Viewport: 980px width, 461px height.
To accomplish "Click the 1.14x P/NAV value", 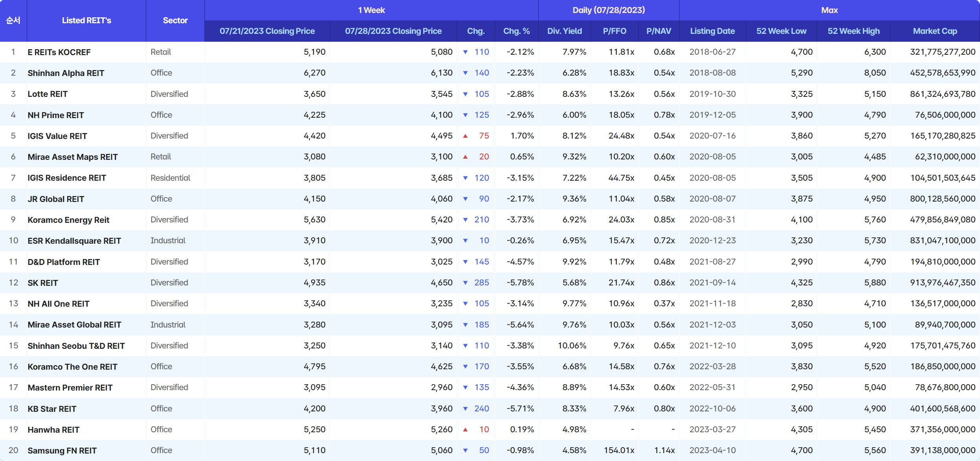I will (x=664, y=450).
